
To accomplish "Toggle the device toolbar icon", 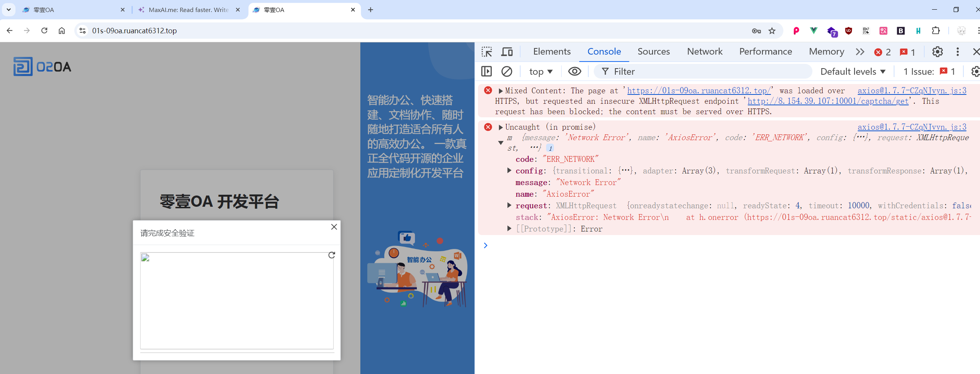I will coord(507,51).
